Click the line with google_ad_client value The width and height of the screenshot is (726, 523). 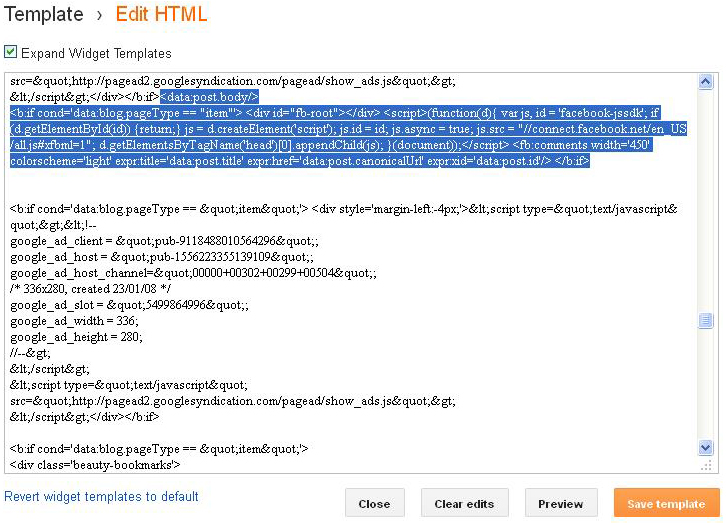pos(164,241)
